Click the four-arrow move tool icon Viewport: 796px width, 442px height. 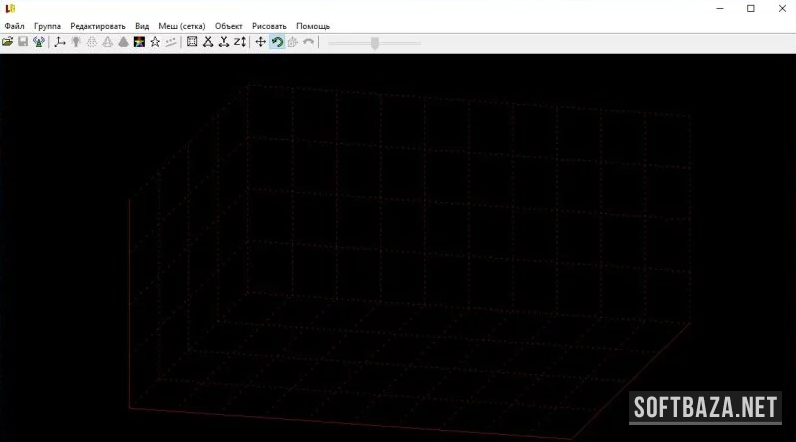pyautogui.click(x=261, y=42)
